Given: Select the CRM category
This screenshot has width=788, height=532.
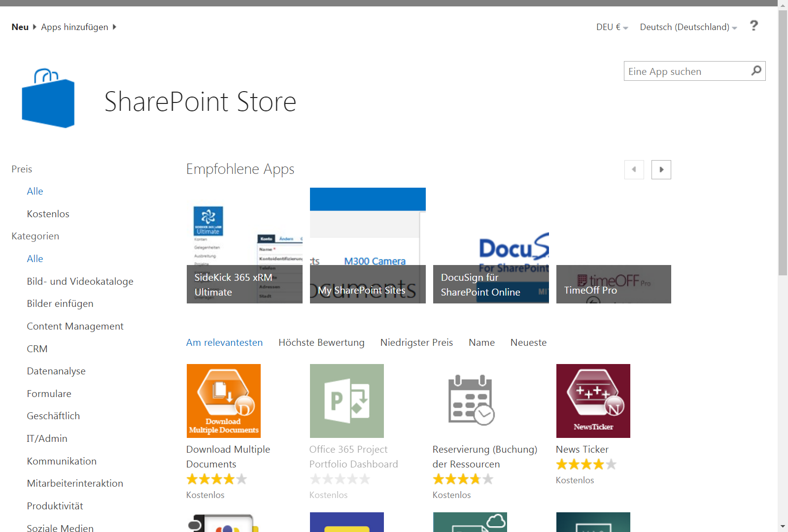Looking at the screenshot, I should coord(37,349).
